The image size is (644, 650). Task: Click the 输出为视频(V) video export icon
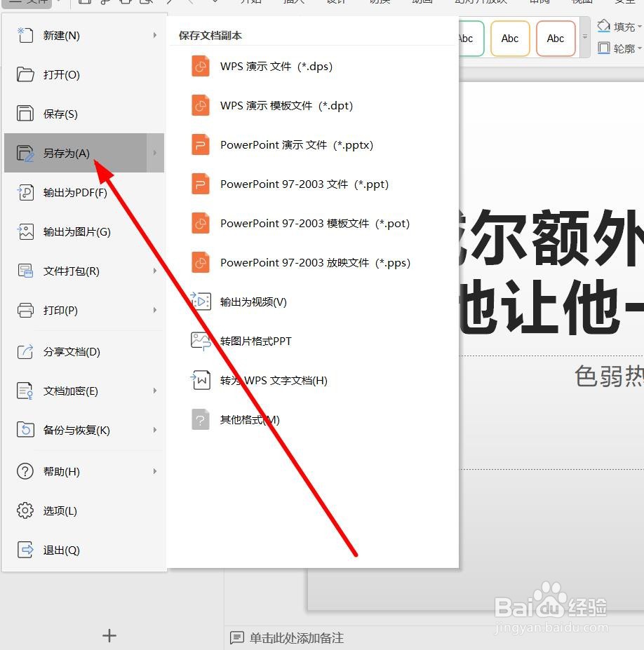(200, 302)
